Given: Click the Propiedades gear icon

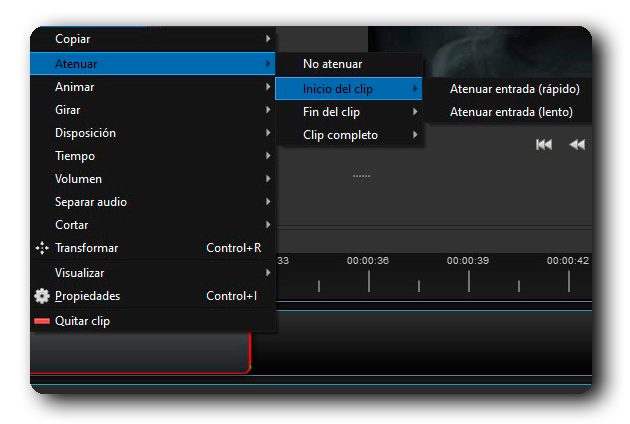Looking at the screenshot, I should pos(42,296).
